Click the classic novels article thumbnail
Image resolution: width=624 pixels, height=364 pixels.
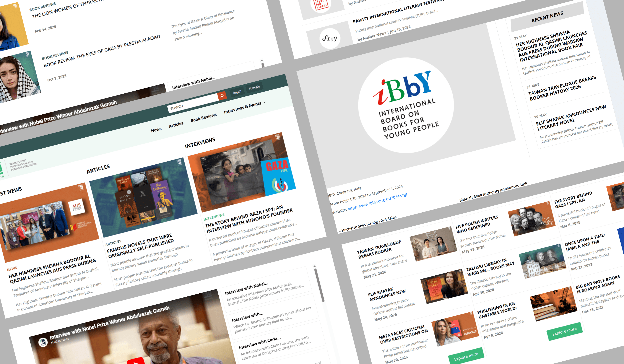coord(143,197)
